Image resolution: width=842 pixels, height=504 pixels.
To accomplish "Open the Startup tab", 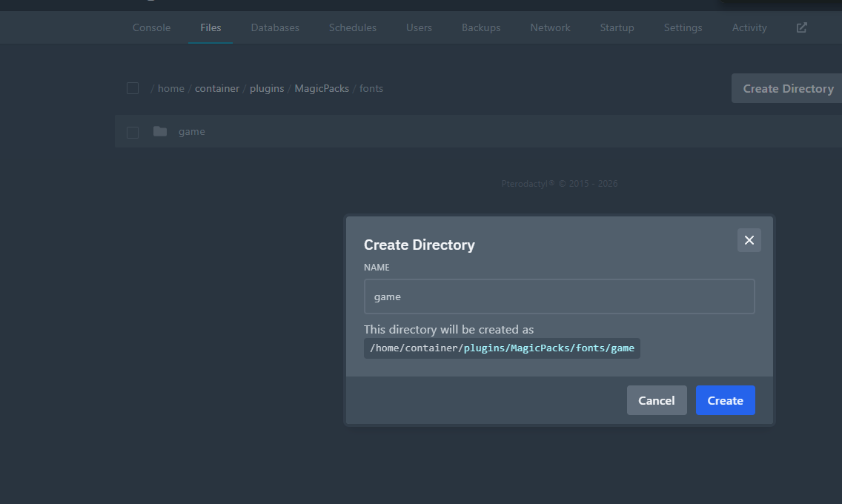I will 617,27.
